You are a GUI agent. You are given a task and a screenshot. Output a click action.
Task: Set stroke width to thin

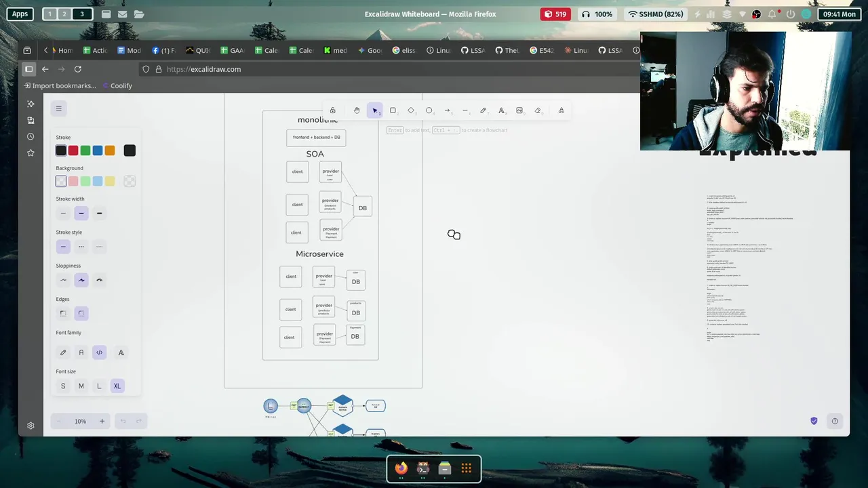63,213
